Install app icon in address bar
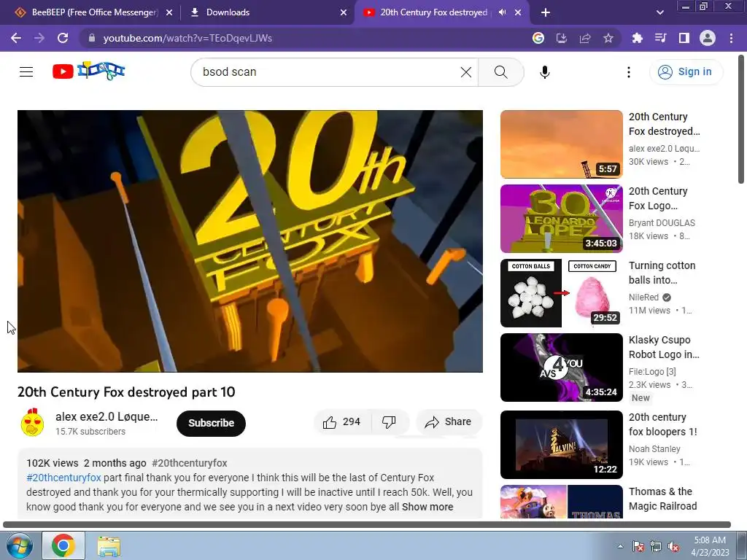 (x=561, y=38)
